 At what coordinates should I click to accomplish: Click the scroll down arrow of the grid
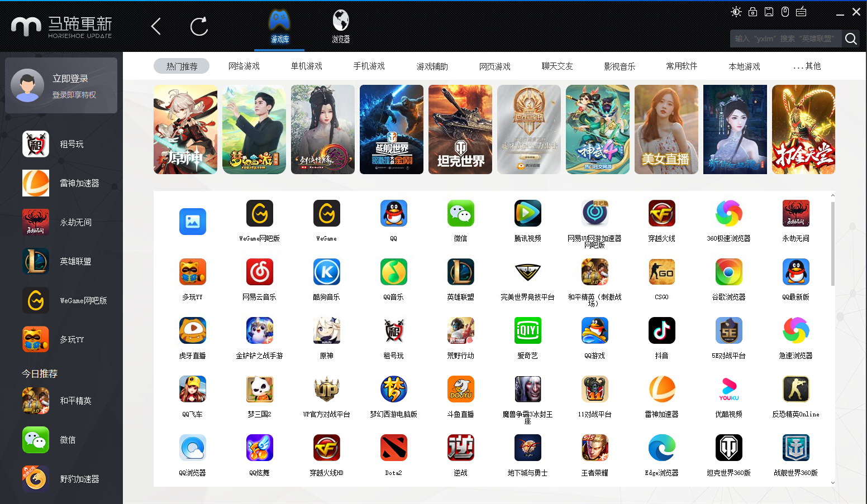tap(832, 483)
